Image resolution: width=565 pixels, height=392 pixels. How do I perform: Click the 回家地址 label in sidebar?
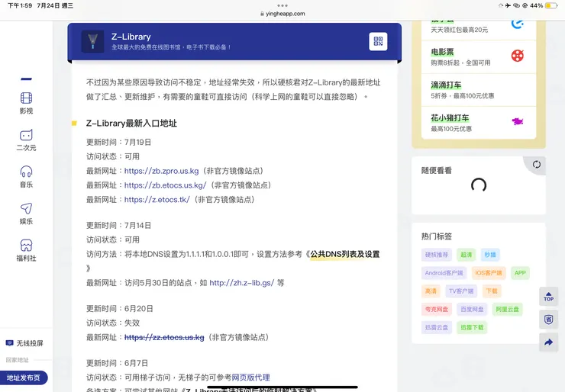coord(17,360)
